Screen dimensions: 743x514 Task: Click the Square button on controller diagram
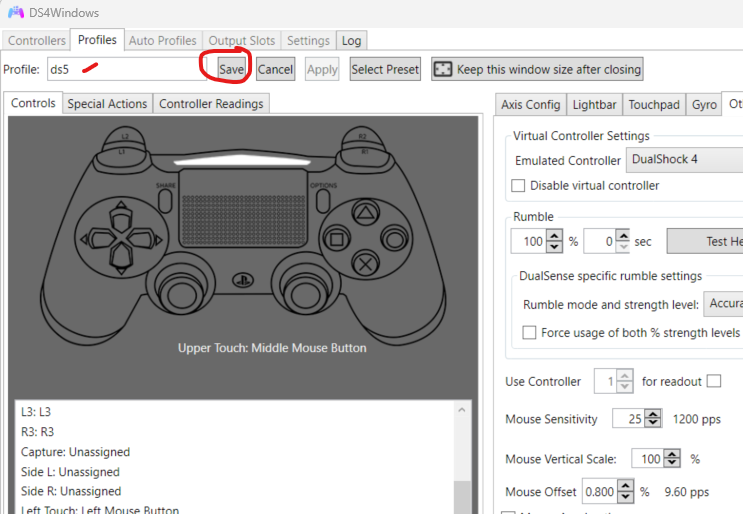point(336,239)
